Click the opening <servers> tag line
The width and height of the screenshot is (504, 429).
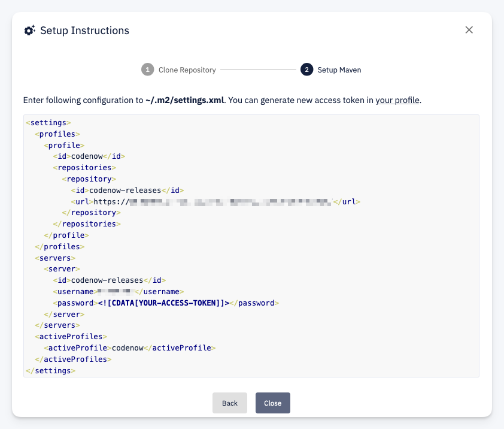tap(55, 258)
